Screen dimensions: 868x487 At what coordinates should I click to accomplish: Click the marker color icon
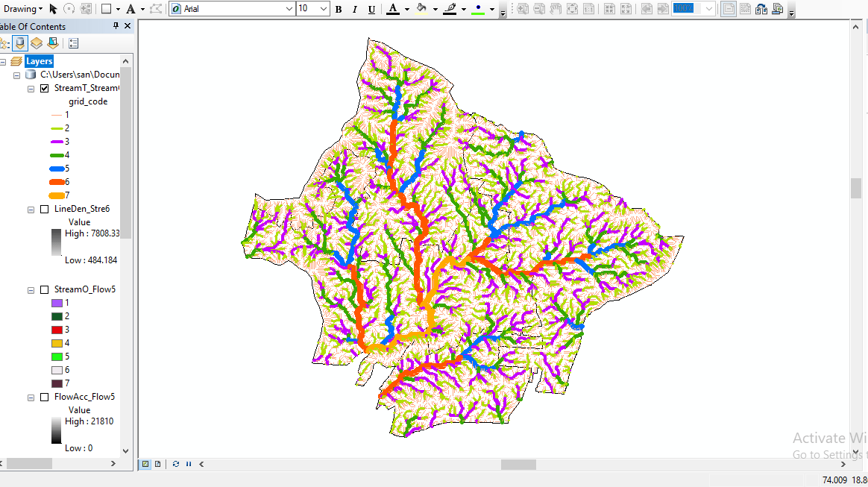coord(478,9)
